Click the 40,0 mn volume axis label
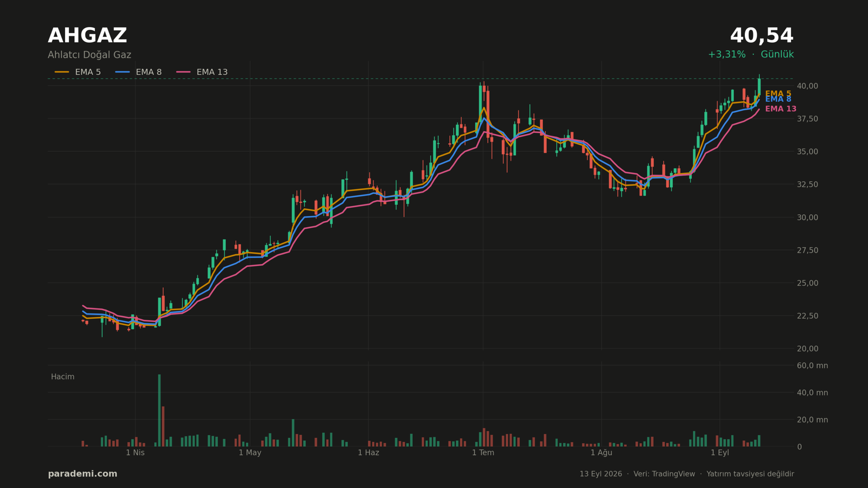868x488 pixels. point(812,393)
